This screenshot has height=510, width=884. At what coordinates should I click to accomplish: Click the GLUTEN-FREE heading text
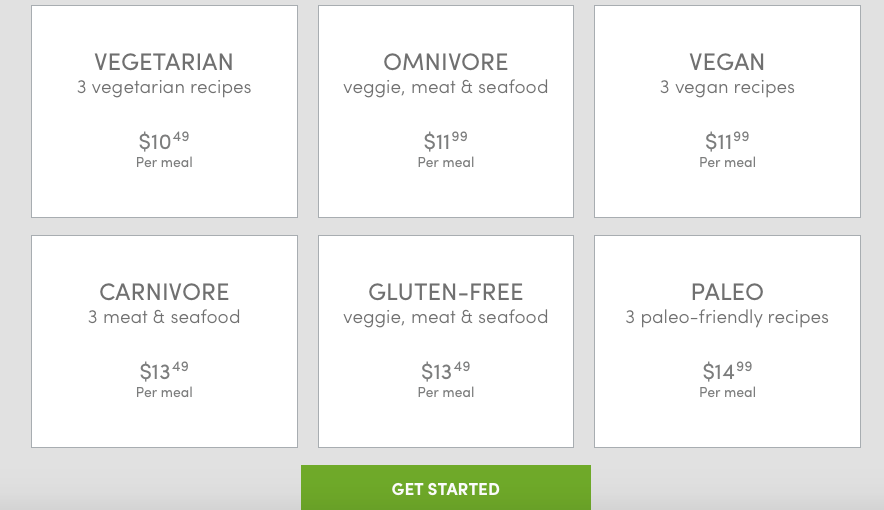pos(445,292)
